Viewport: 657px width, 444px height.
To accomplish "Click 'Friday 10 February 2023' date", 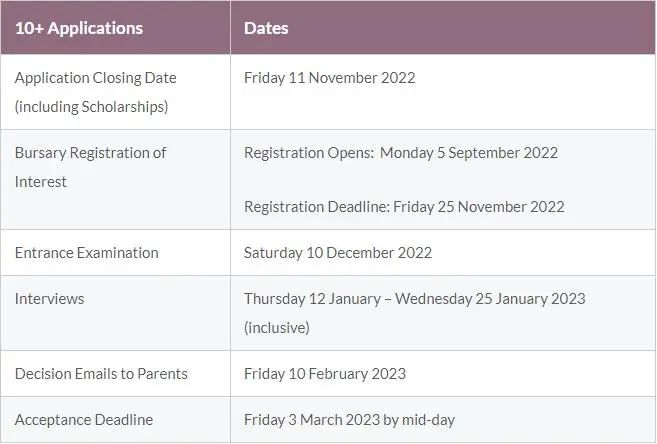I will pos(325,374).
